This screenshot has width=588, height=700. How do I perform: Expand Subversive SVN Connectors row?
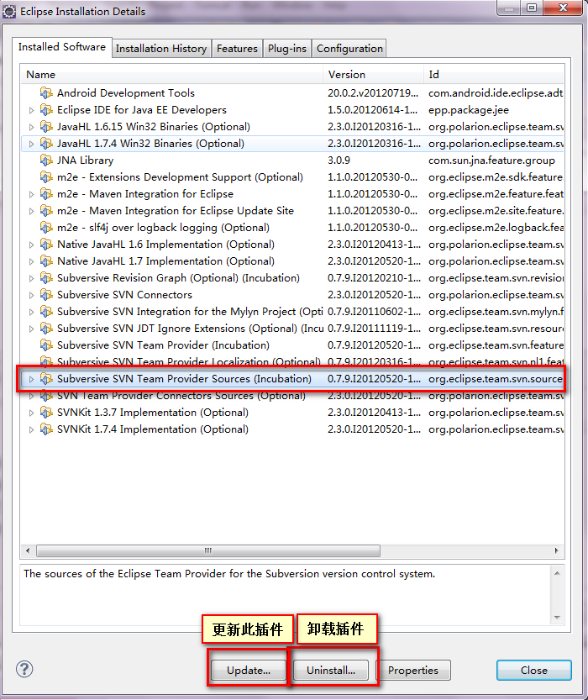tap(31, 295)
